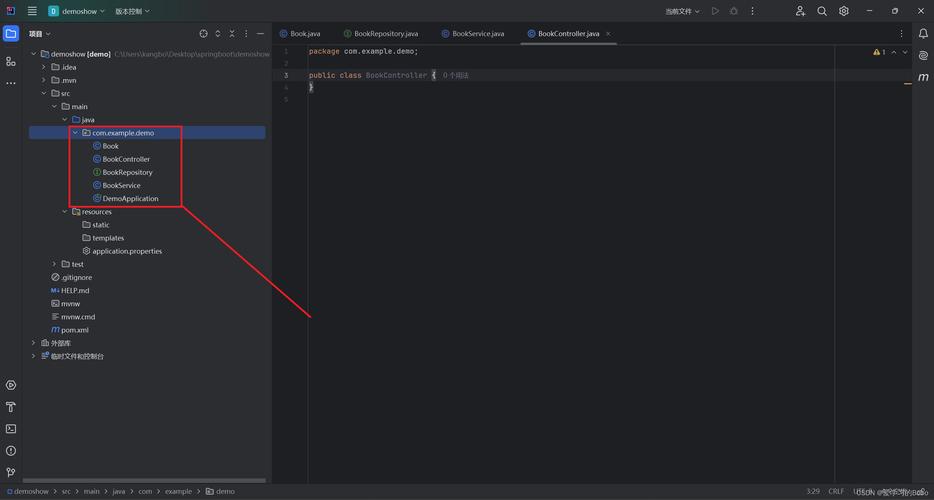
Task: Open the version control dropdown
Action: click(x=133, y=11)
